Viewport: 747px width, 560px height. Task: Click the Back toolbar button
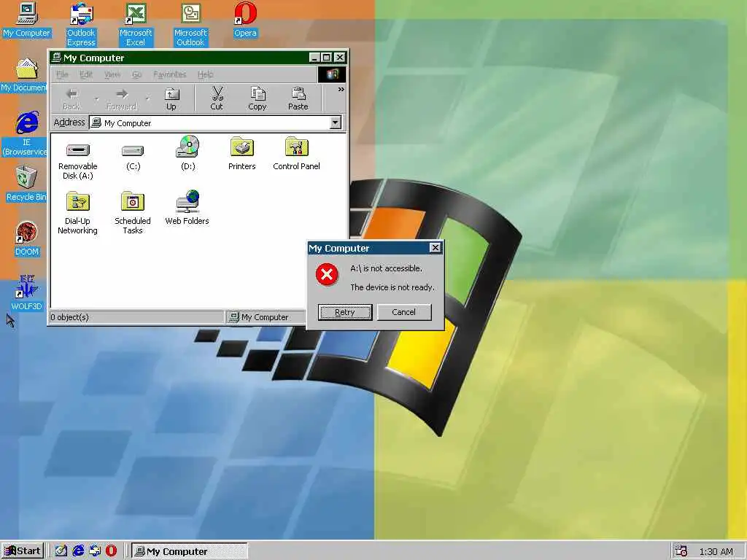pyautogui.click(x=71, y=99)
